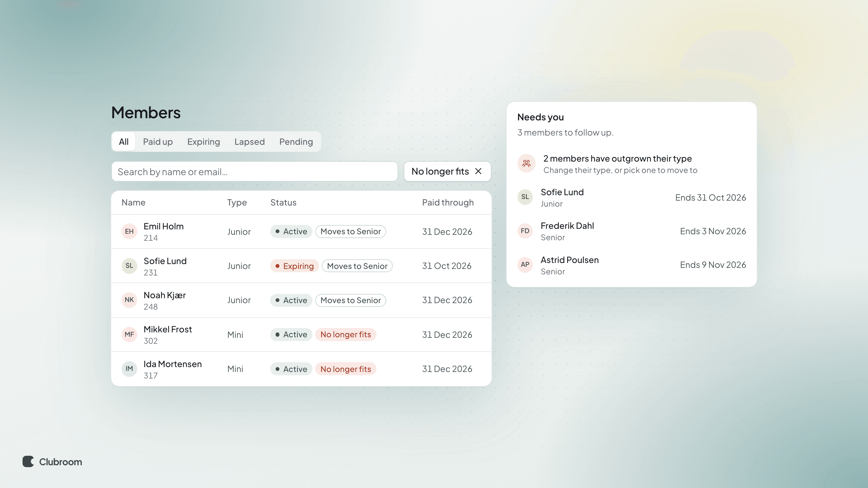Focus the Search by name or email field
This screenshot has width=868, height=488.
255,172
